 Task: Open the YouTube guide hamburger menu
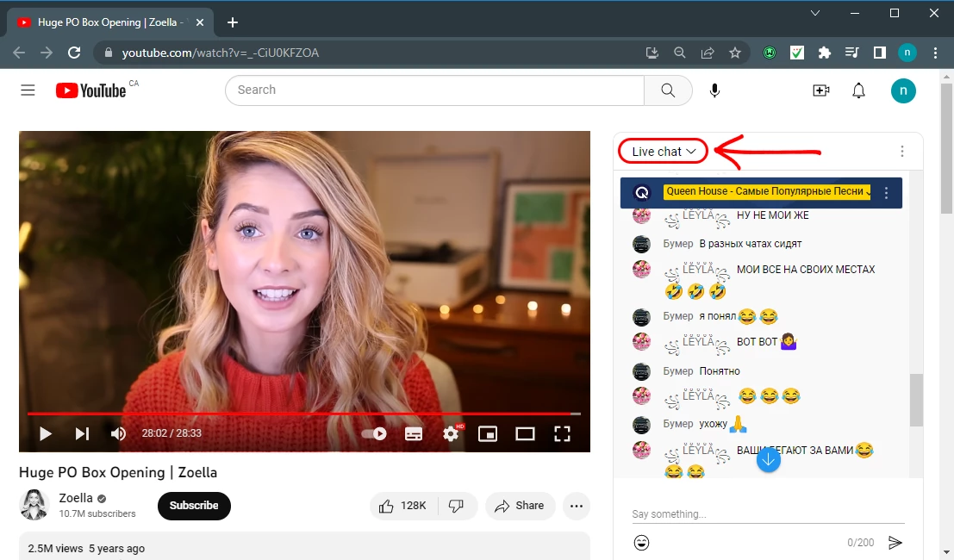point(28,90)
